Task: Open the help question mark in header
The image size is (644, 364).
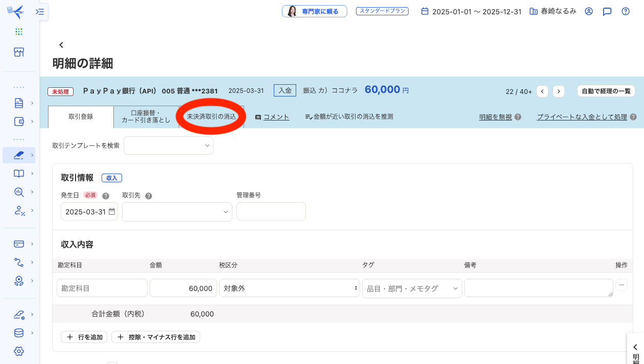Action: [625, 11]
